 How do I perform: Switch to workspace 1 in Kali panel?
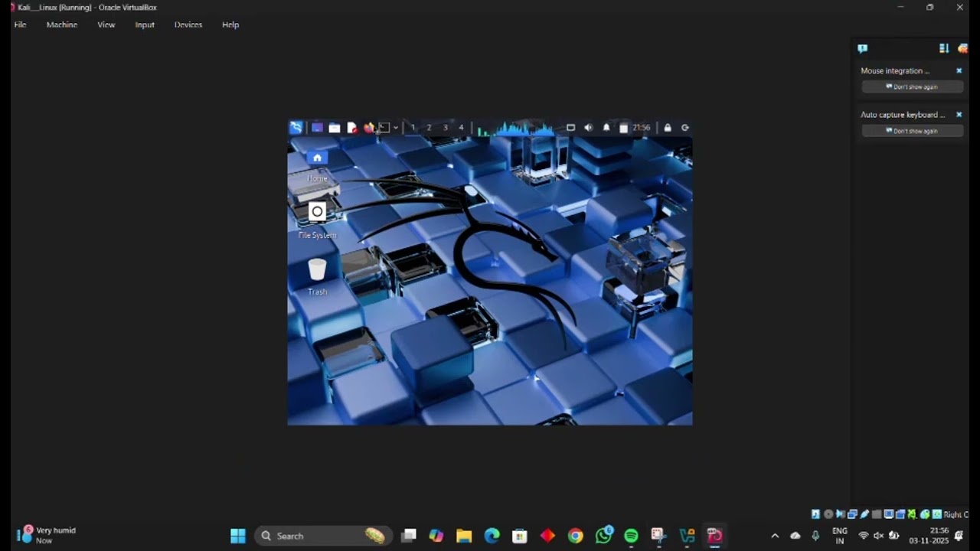413,128
